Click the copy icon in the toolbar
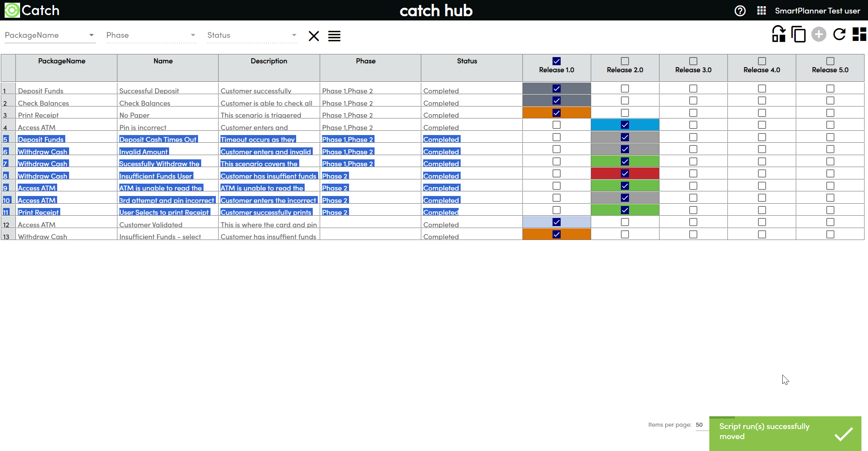The height and width of the screenshot is (451, 868). pyautogui.click(x=798, y=34)
